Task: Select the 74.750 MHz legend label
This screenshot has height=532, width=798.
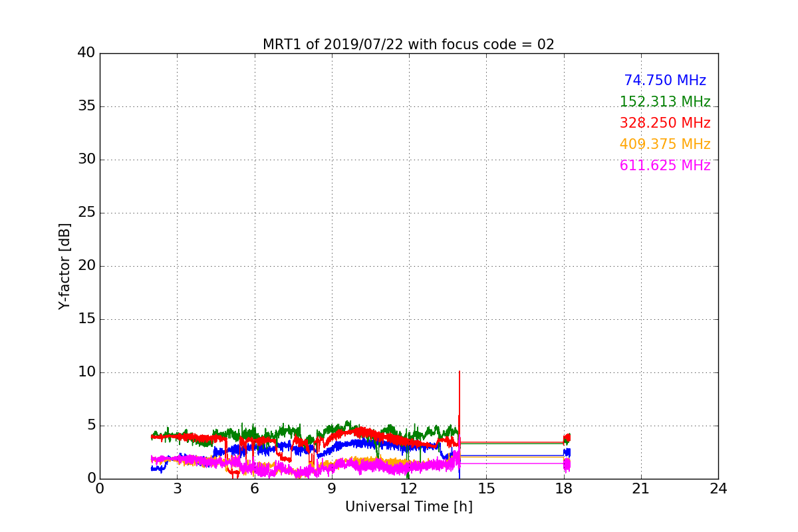Action: (665, 80)
